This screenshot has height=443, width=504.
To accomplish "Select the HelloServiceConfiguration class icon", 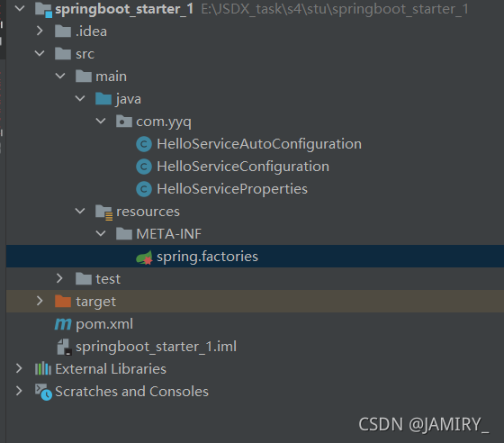I will [144, 167].
